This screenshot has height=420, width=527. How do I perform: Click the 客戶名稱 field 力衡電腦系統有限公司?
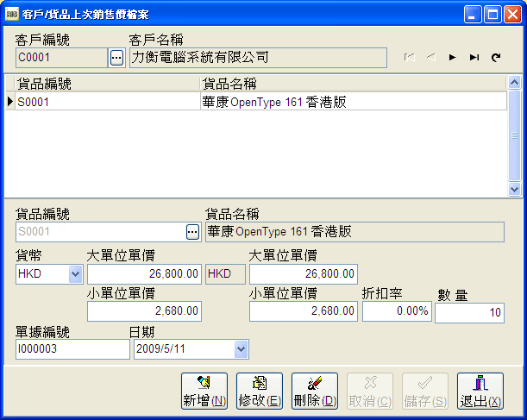click(258, 58)
